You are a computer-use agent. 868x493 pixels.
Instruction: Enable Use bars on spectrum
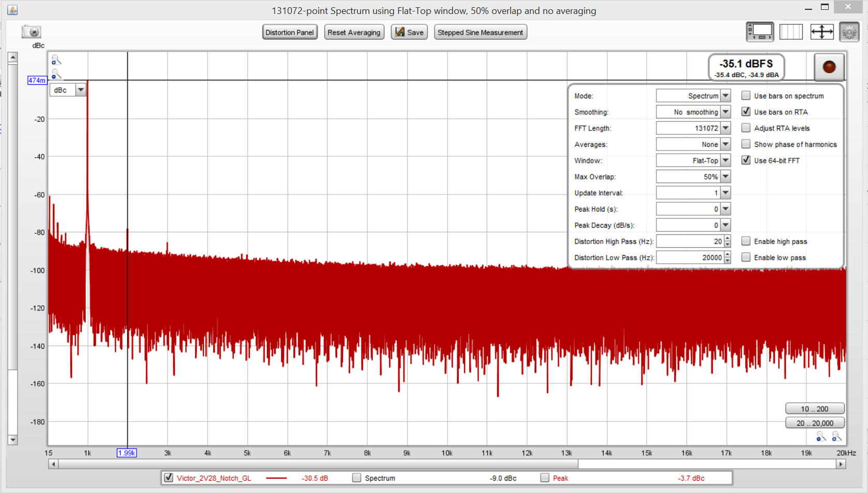tap(746, 96)
